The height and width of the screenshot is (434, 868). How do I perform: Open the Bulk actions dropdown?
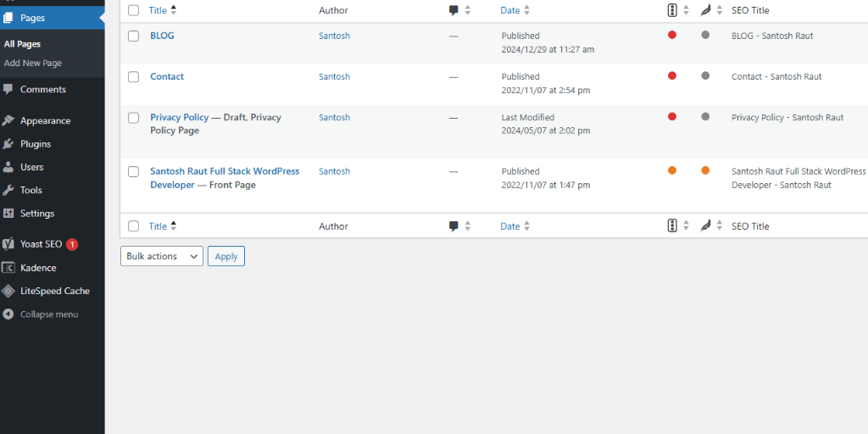coord(162,256)
